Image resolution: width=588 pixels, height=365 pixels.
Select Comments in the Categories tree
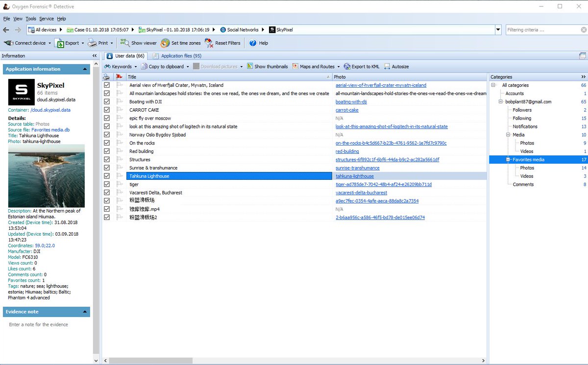pyautogui.click(x=523, y=185)
